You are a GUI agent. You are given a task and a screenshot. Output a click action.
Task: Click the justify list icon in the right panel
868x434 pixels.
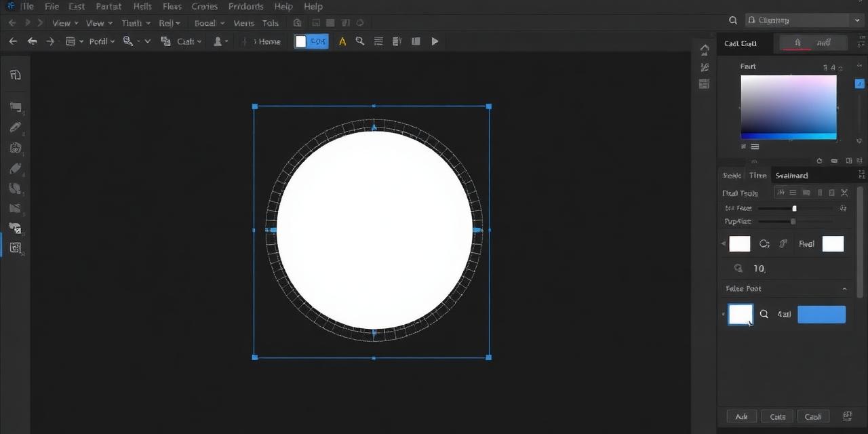[793, 193]
